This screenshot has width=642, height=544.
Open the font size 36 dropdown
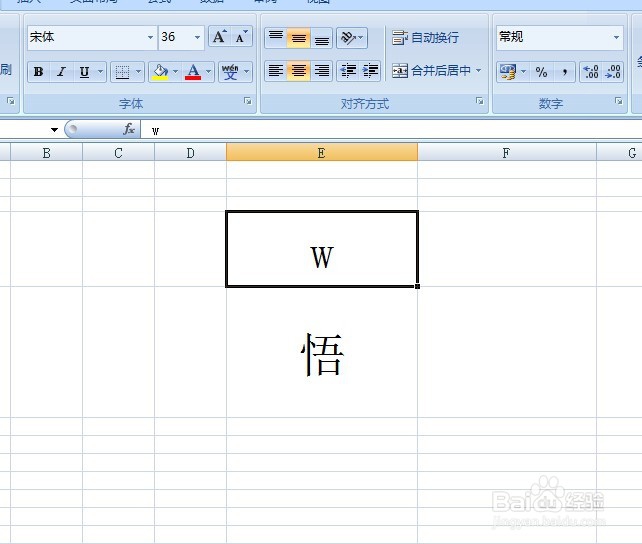pyautogui.click(x=197, y=37)
